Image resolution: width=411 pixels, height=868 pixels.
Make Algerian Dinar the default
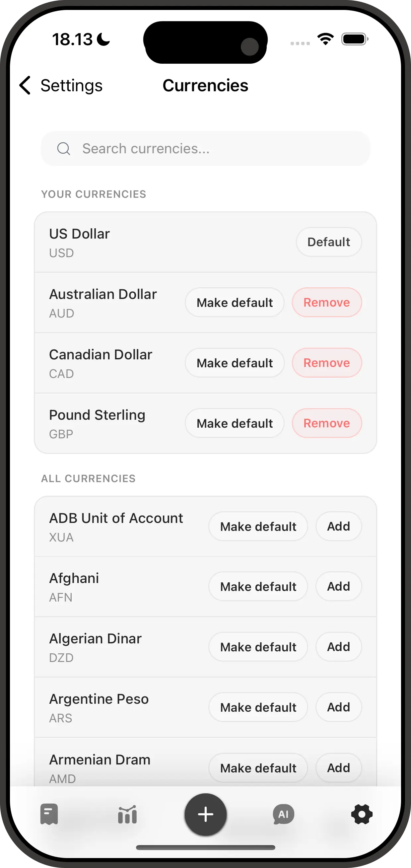click(x=258, y=647)
